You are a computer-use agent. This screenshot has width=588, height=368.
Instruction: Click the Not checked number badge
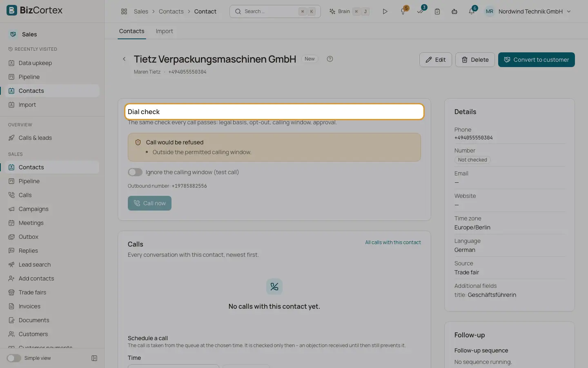[x=472, y=160]
